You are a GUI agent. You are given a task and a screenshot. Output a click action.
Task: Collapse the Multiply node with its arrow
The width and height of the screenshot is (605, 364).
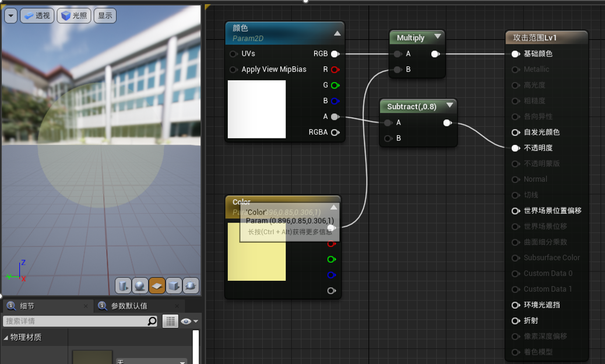438,37
